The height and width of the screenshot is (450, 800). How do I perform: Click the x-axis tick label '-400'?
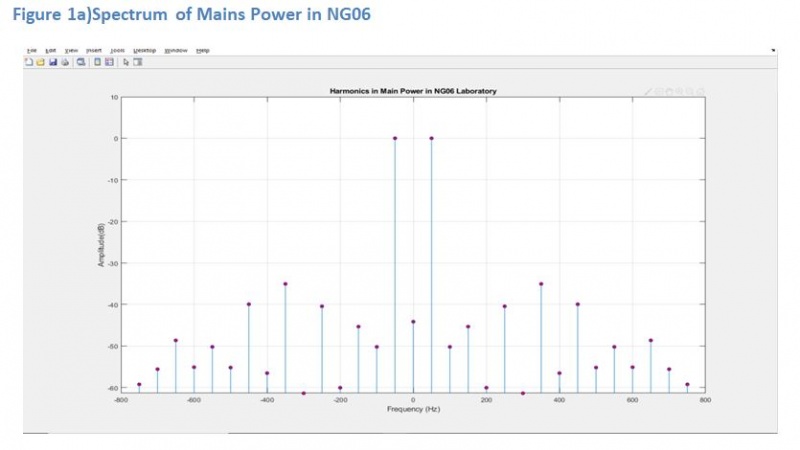pyautogui.click(x=267, y=400)
